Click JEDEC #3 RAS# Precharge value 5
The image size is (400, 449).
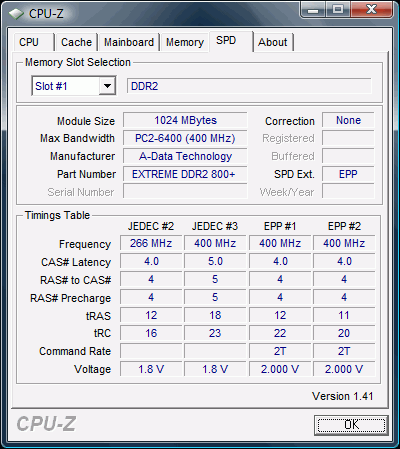pyautogui.click(x=215, y=297)
